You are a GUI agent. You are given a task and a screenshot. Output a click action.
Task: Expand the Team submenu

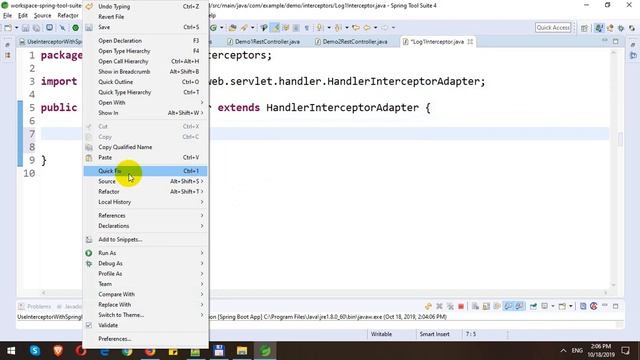coord(145,284)
